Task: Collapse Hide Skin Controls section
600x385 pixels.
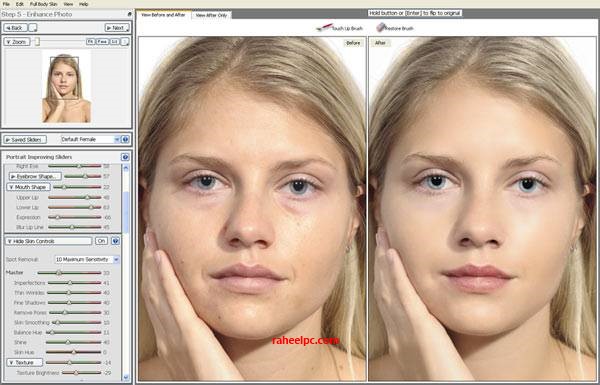Action: (x=49, y=241)
